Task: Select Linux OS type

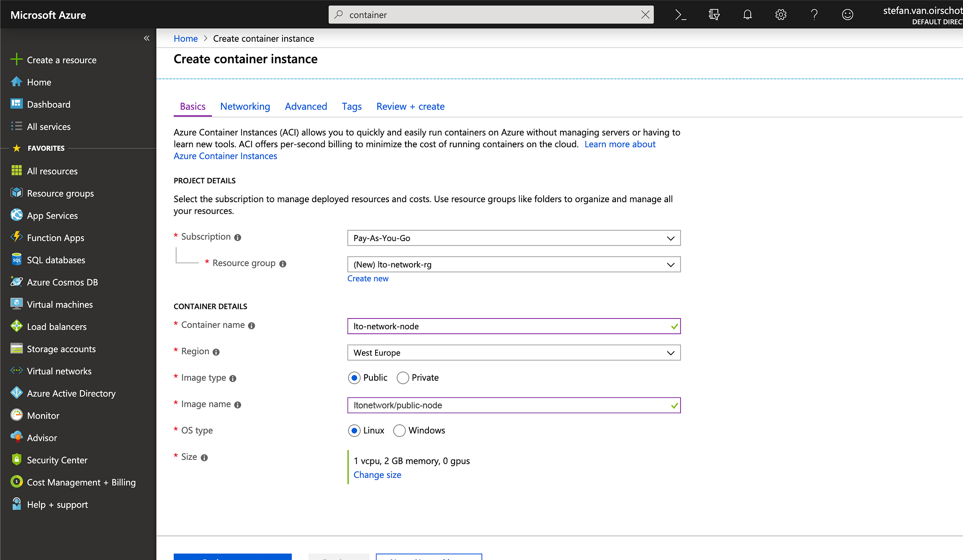Action: click(x=354, y=430)
